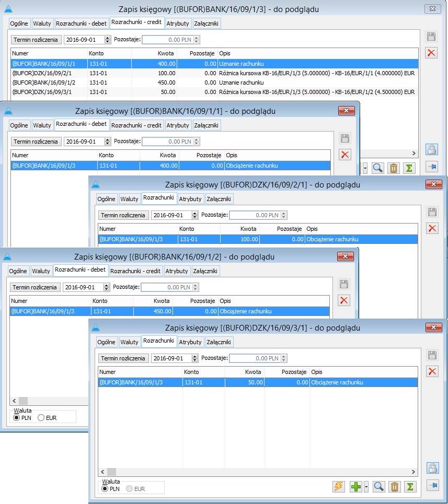
Task: Click the trash icon in BANK/16/09/1/3 window
Action: click(394, 168)
